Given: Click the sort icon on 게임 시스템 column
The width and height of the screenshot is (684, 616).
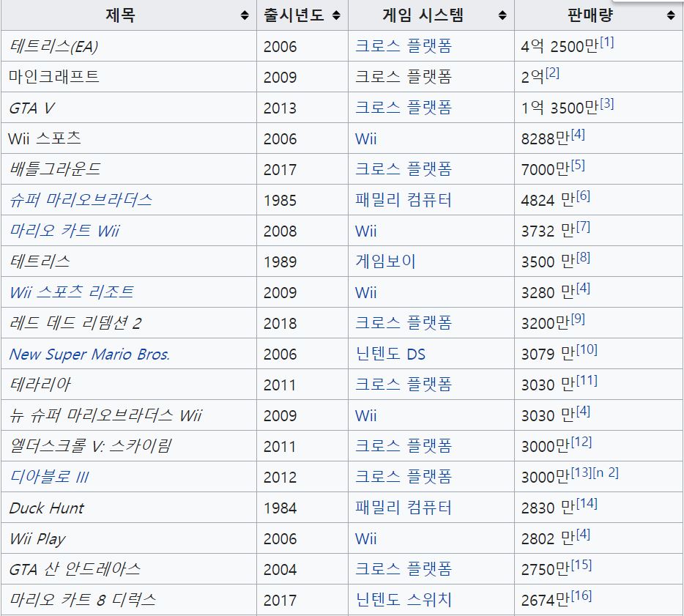Looking at the screenshot, I should 501,14.
